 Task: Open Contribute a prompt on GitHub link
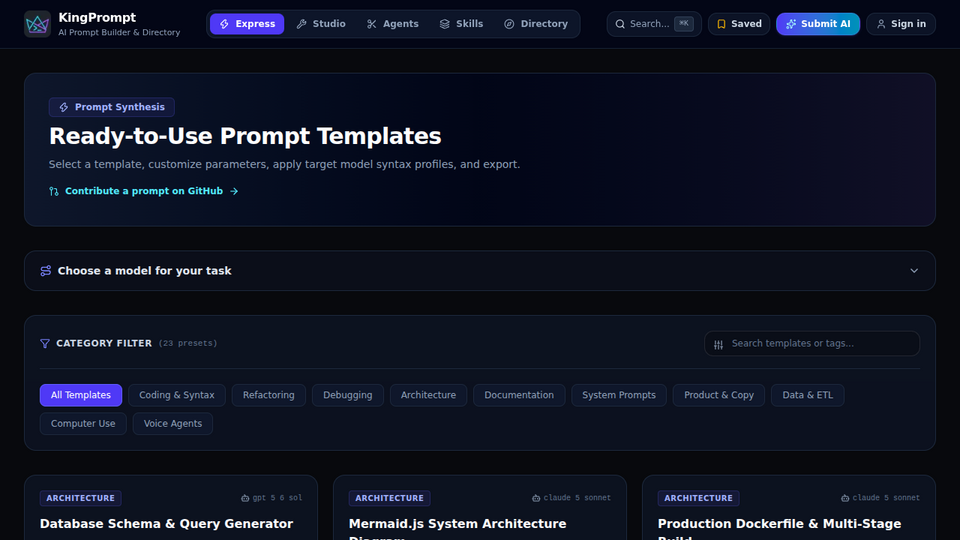(x=144, y=191)
